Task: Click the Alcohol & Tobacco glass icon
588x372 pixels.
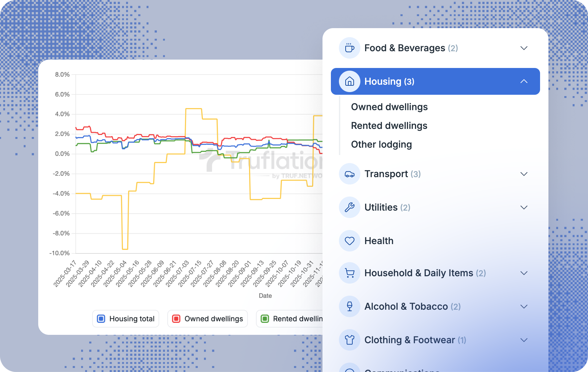Action: coord(349,306)
